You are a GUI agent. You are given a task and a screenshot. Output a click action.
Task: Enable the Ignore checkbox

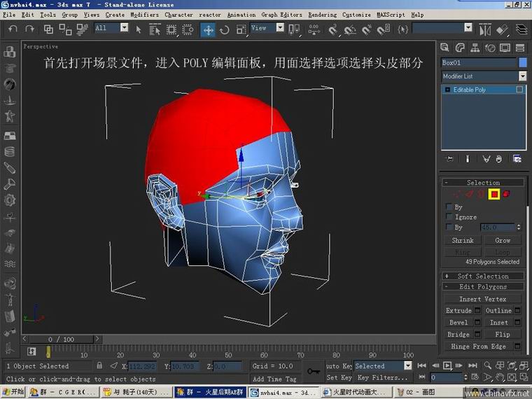449,216
